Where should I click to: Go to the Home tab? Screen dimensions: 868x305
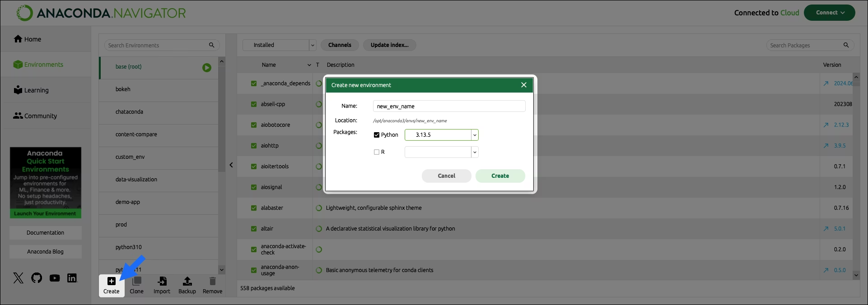click(28, 39)
